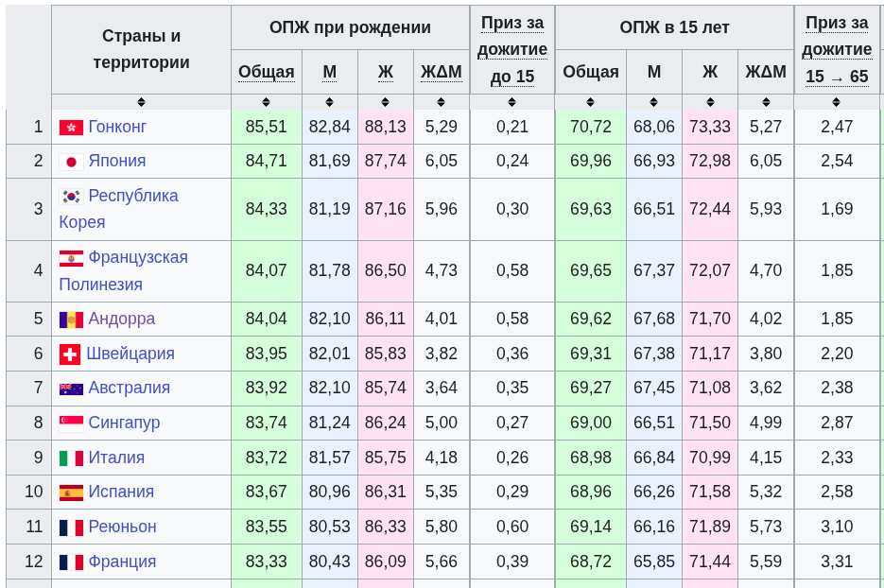884x588 pixels.
Task: Click the Switzerland flag icon
Action: tap(70, 355)
